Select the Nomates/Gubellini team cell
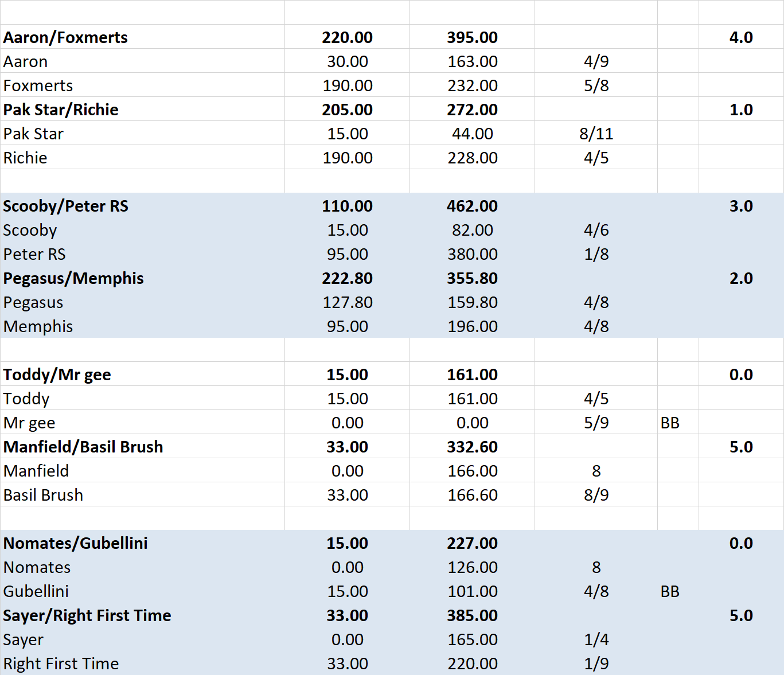The width and height of the screenshot is (784, 675). (75, 543)
